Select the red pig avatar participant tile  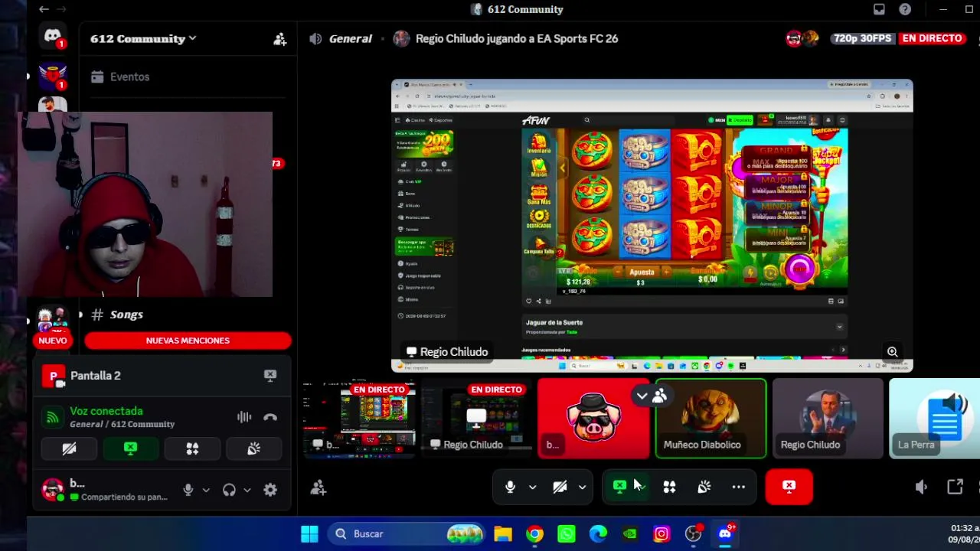pyautogui.click(x=593, y=419)
